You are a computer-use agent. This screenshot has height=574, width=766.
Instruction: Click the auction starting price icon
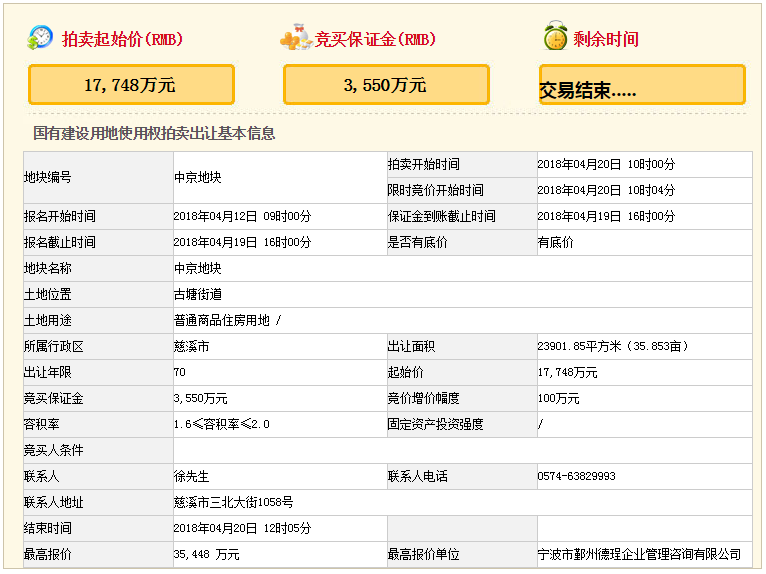[40, 38]
